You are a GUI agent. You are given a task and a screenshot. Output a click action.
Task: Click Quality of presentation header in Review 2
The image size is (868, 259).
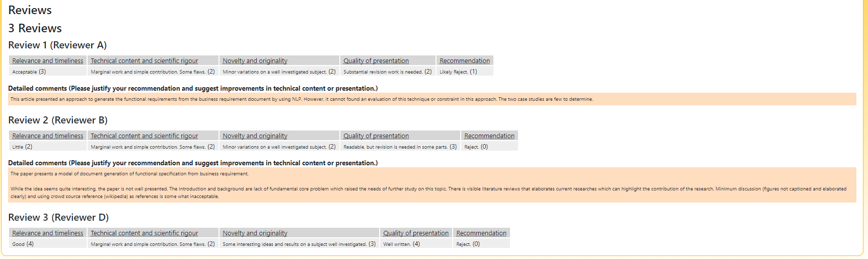tap(376, 136)
